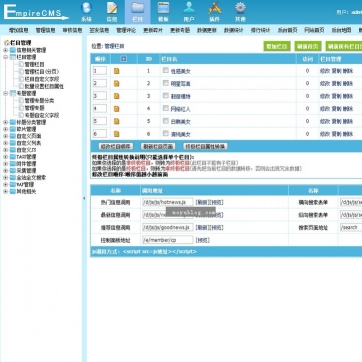
Task: Click [预览] next to goodnews.js address
Action: 217,228
